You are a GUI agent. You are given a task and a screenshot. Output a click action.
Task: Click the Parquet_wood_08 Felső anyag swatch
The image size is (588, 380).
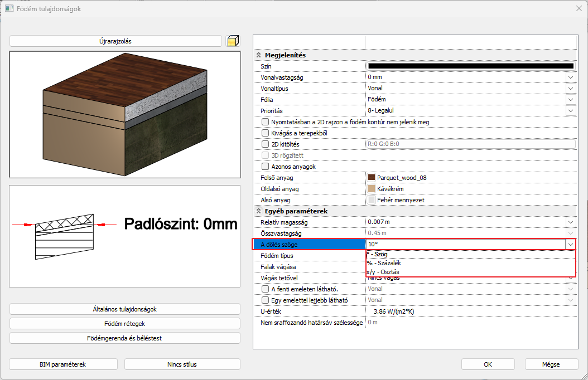371,177
